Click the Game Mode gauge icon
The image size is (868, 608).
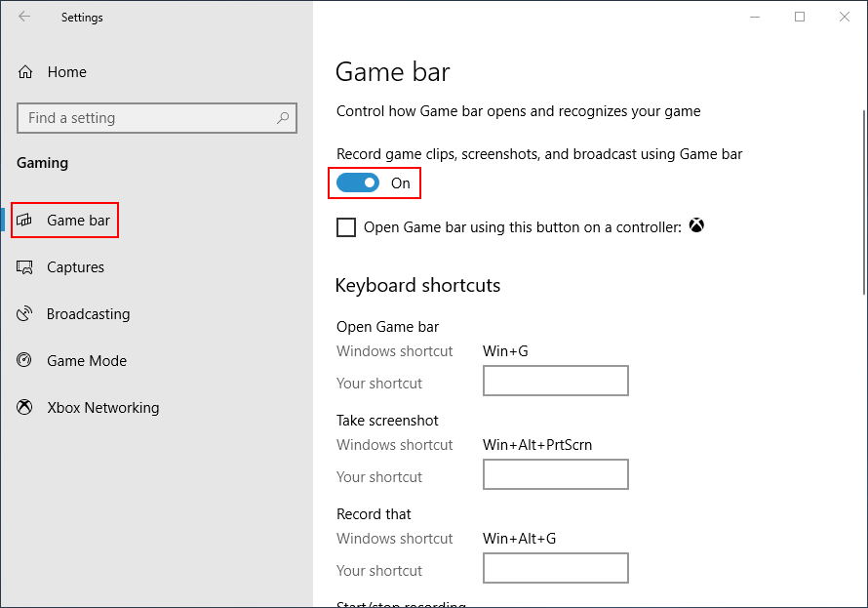point(24,360)
